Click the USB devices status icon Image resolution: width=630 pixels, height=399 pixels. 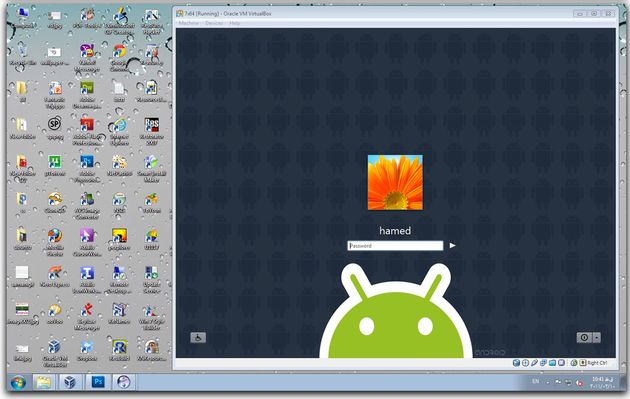pyautogui.click(x=534, y=363)
